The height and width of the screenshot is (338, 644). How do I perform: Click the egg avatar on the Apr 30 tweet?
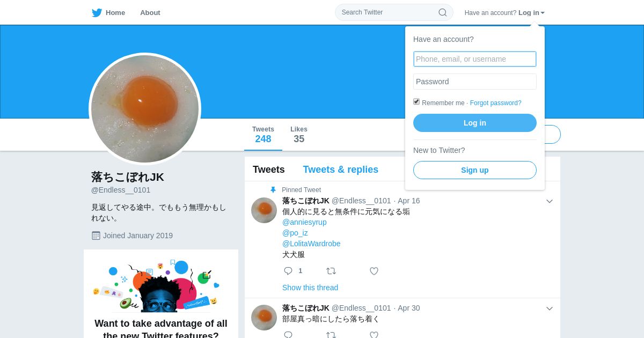pos(264,318)
